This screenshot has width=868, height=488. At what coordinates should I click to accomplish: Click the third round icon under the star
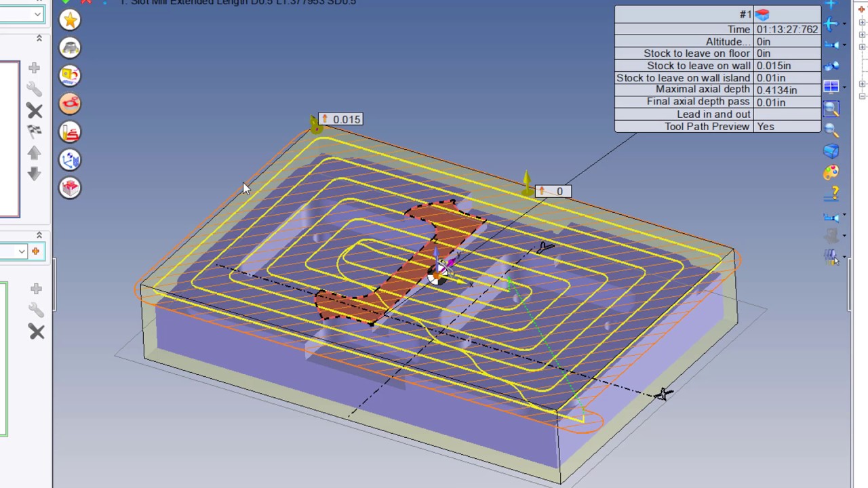tap(70, 75)
